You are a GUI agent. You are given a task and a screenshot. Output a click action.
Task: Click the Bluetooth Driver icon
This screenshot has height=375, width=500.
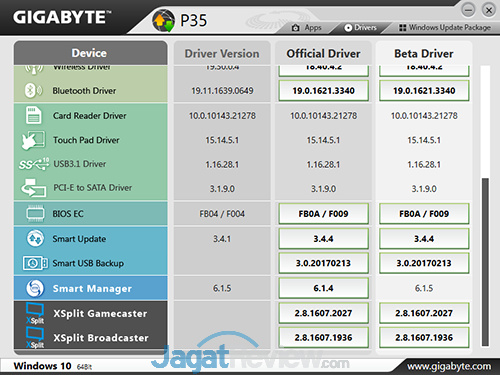point(33,90)
